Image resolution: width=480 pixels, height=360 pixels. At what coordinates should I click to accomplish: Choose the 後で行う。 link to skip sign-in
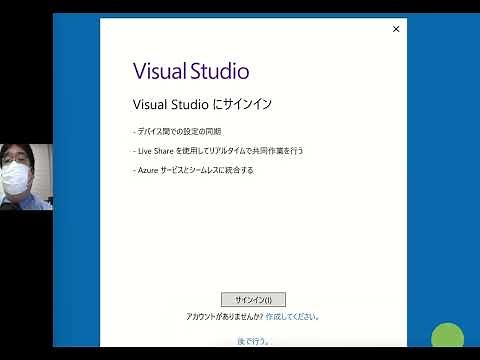pos(253,341)
